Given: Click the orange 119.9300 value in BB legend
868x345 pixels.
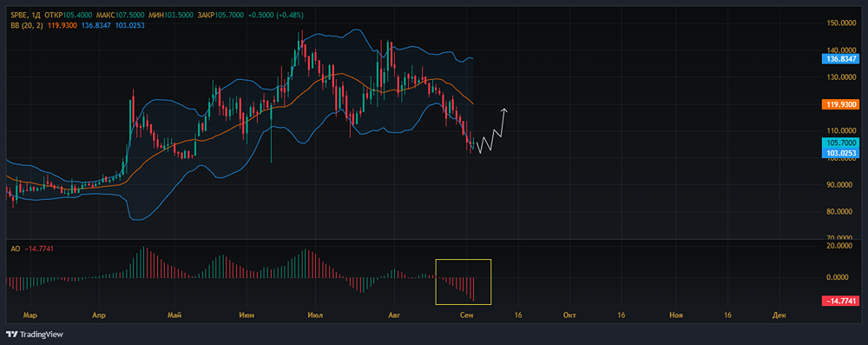Looking at the screenshot, I should point(62,25).
